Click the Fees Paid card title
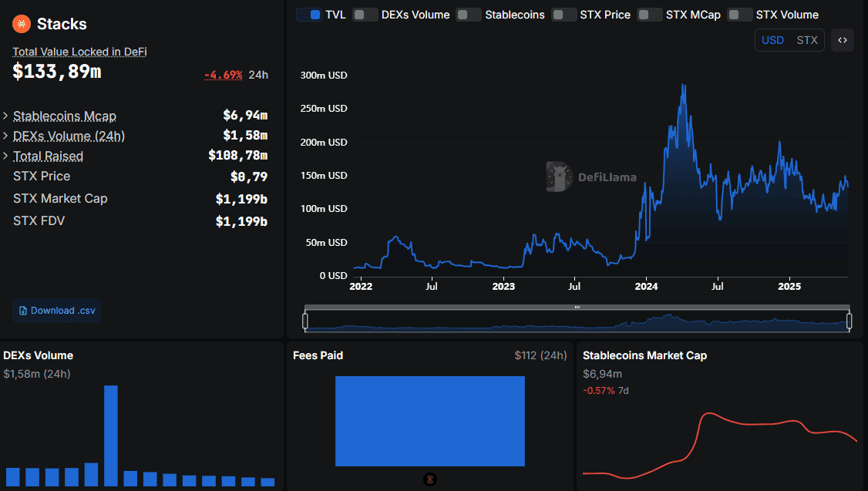Image resolution: width=868 pixels, height=491 pixels. click(318, 355)
